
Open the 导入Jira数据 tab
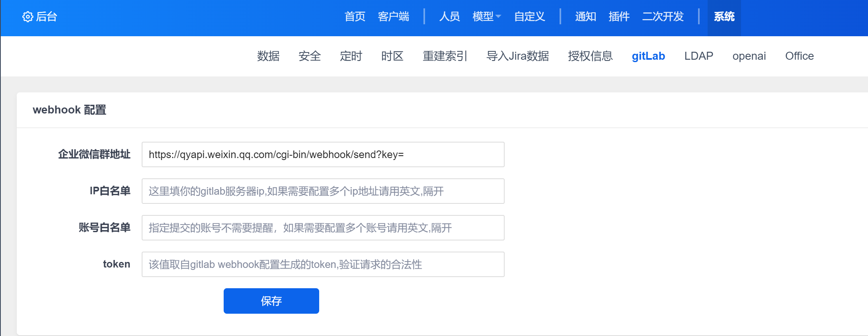click(x=518, y=56)
